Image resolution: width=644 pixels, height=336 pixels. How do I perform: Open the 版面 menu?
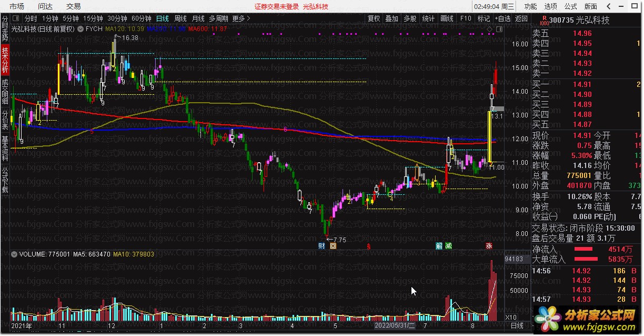tap(590, 6)
